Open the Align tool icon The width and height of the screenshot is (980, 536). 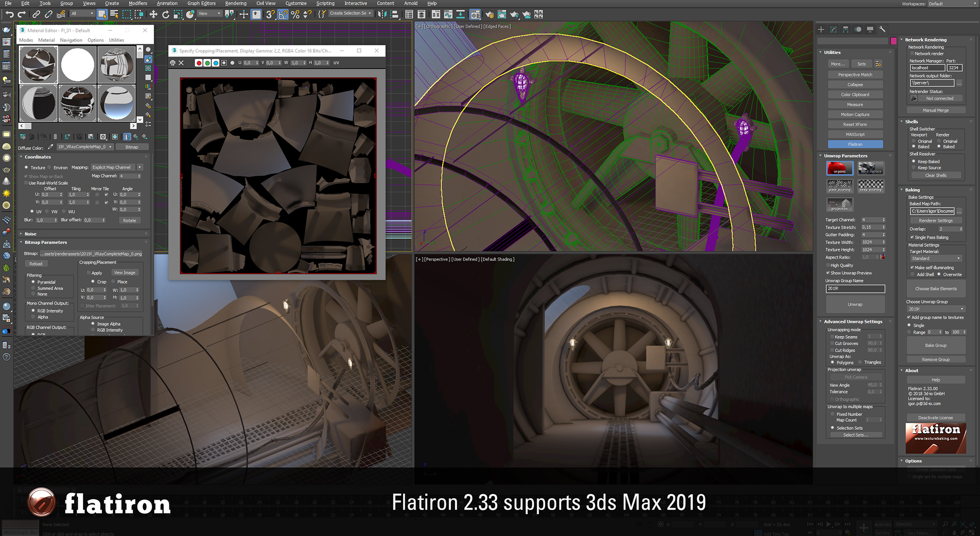[x=395, y=14]
